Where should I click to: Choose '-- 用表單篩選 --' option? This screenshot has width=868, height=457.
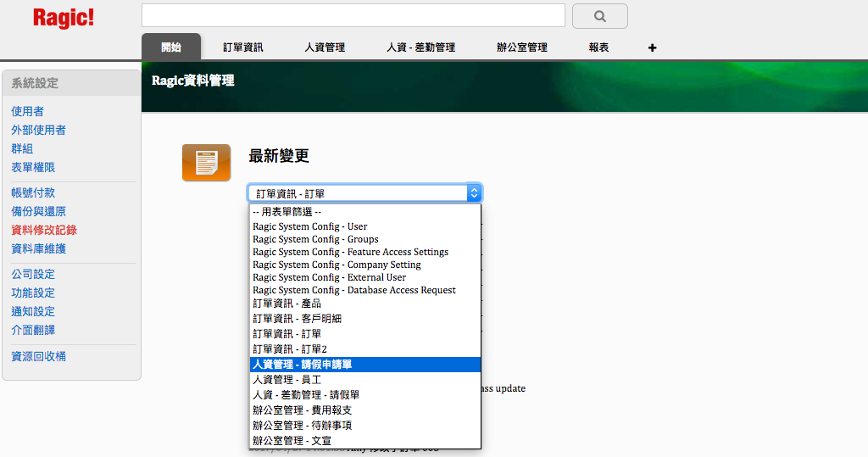tap(365, 212)
